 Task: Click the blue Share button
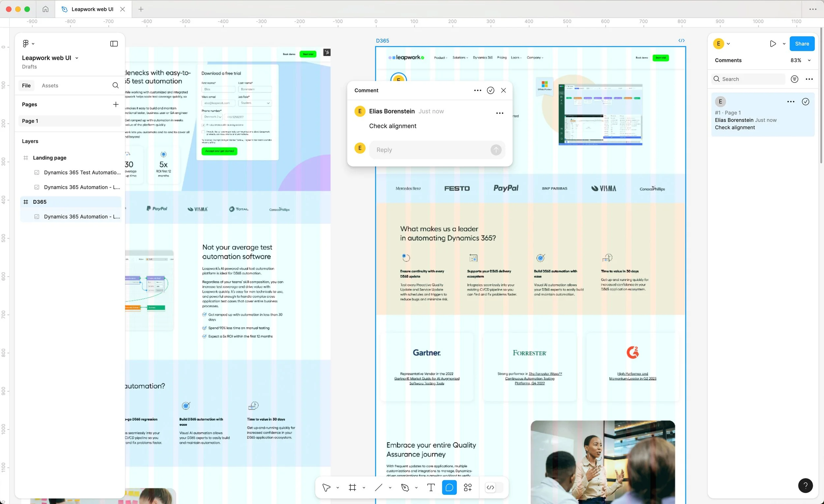[x=802, y=44]
